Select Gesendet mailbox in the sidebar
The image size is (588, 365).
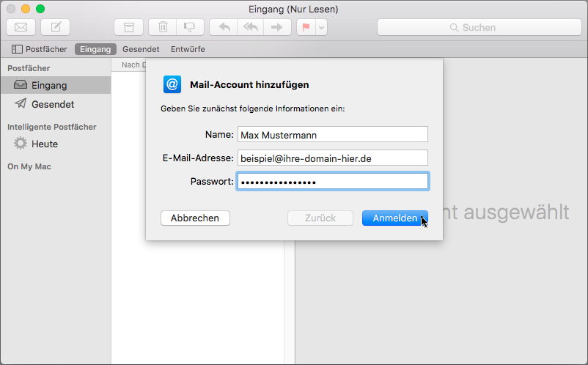click(52, 104)
